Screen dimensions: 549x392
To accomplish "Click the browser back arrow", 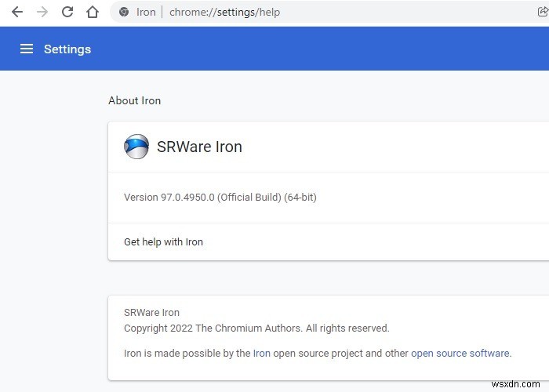I will [17, 12].
